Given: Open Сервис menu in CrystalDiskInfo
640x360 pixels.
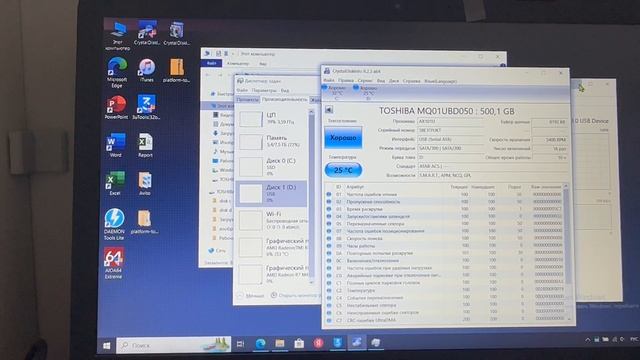Looking at the screenshot, I should tap(364, 81).
